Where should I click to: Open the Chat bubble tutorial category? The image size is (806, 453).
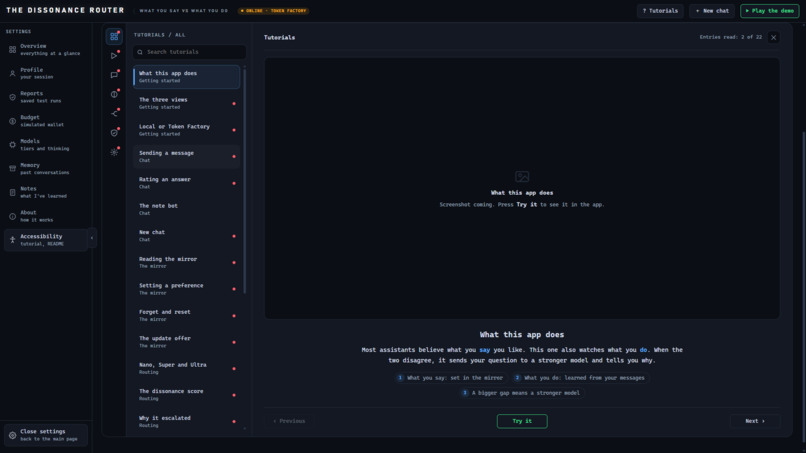click(114, 75)
